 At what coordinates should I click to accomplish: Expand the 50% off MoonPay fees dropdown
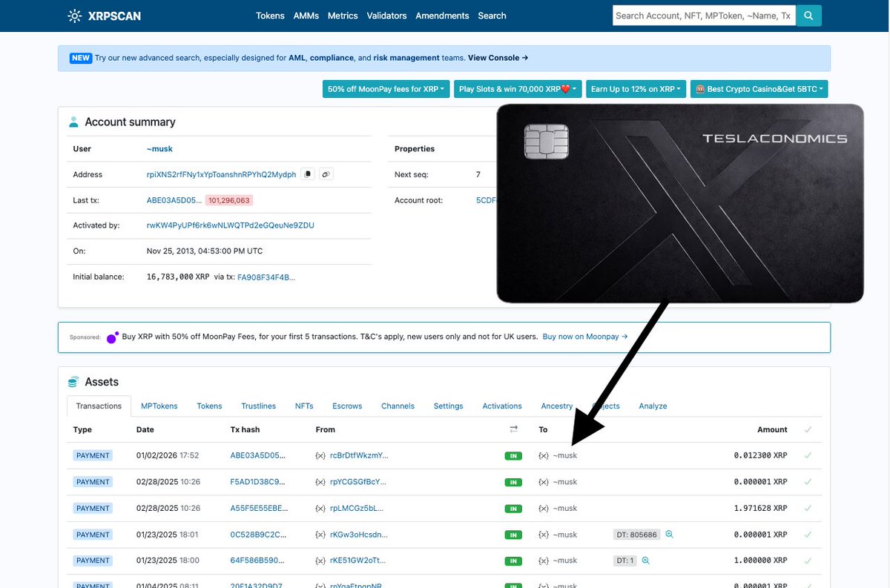pos(386,89)
